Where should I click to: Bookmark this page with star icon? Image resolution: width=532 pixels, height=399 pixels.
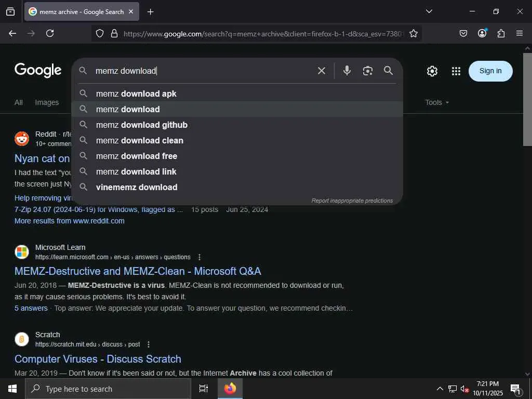(413, 33)
